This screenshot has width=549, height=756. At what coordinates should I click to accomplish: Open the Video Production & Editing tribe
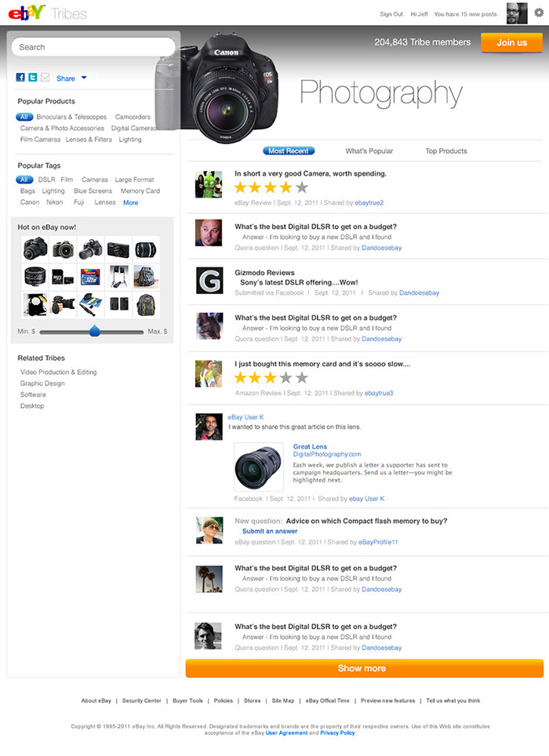(x=58, y=373)
